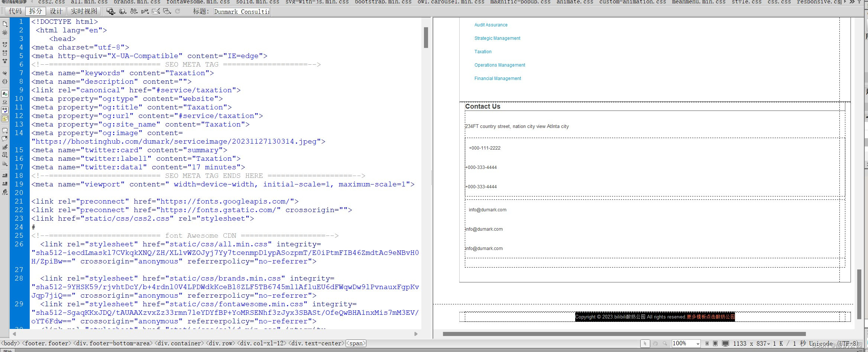Open the file management up/down arrows icon
The width and height of the screenshot is (868, 352).
pyautogui.click(x=134, y=11)
